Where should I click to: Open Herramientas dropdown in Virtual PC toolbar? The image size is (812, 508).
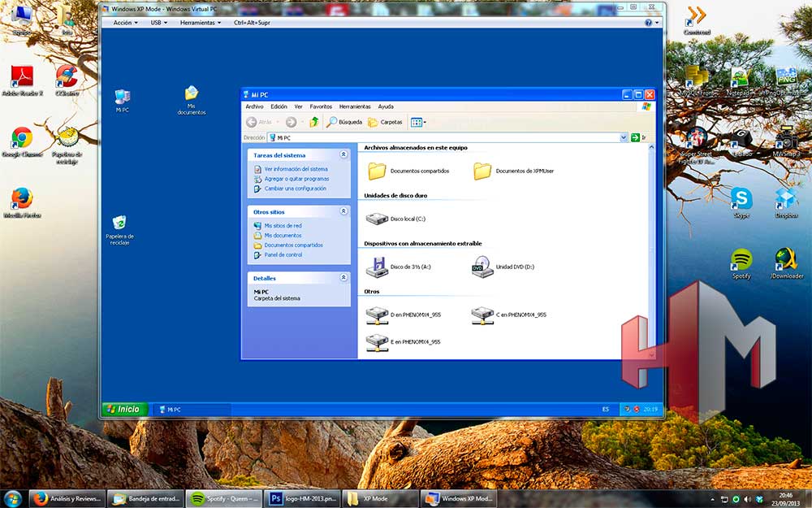[201, 23]
